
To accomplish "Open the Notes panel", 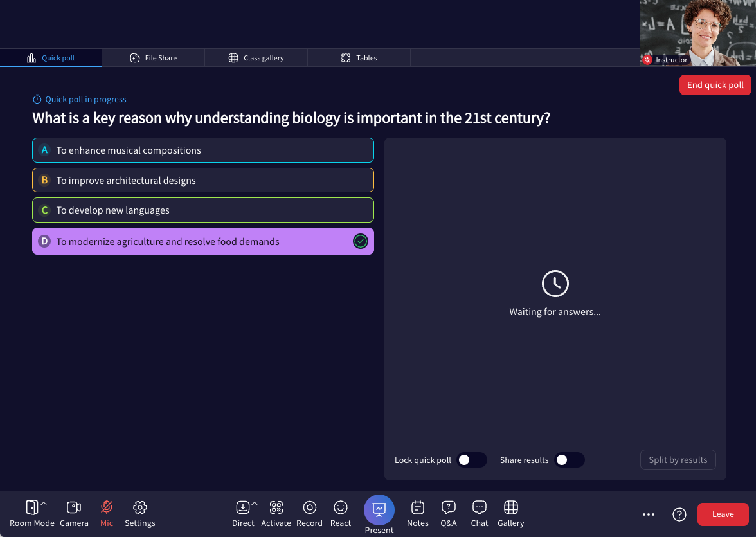I will [418, 508].
